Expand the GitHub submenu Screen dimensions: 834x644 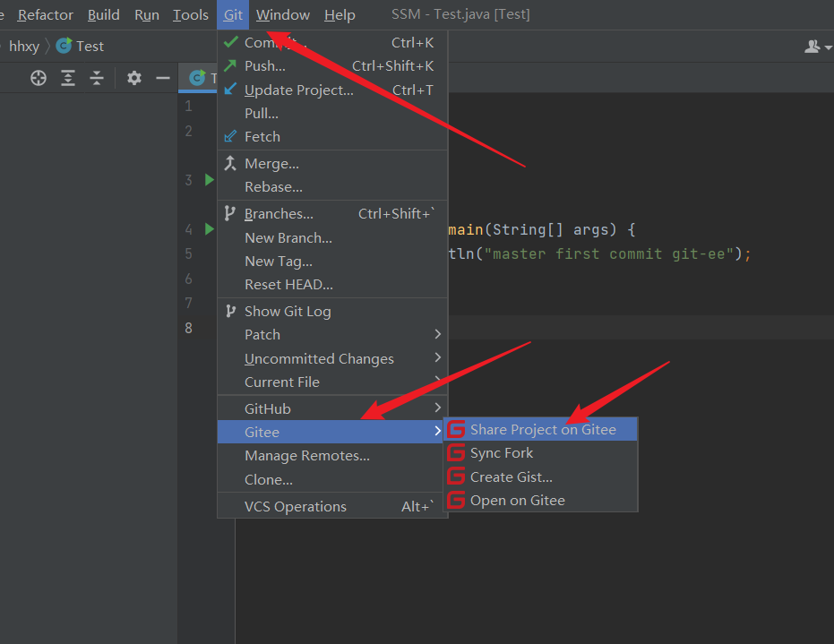332,408
